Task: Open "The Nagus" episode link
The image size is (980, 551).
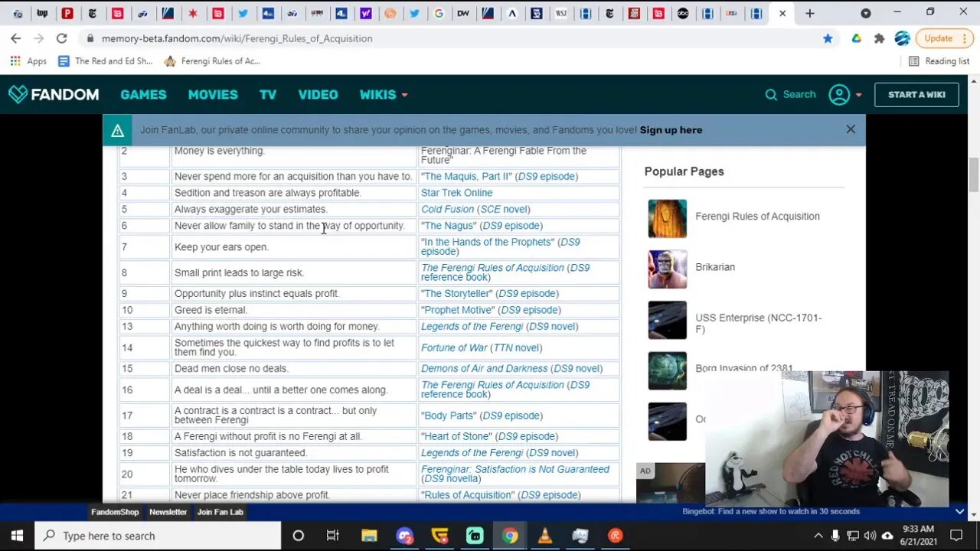Action: coord(449,226)
